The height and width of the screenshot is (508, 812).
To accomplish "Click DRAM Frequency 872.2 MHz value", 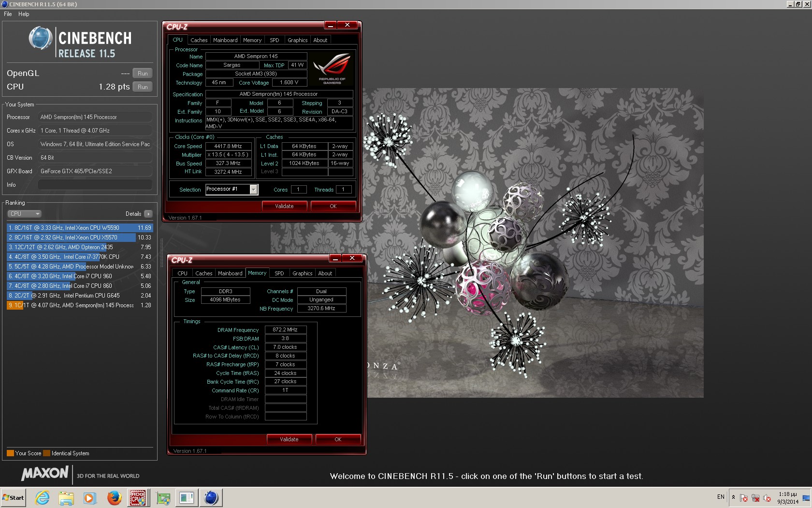I will (x=285, y=329).
